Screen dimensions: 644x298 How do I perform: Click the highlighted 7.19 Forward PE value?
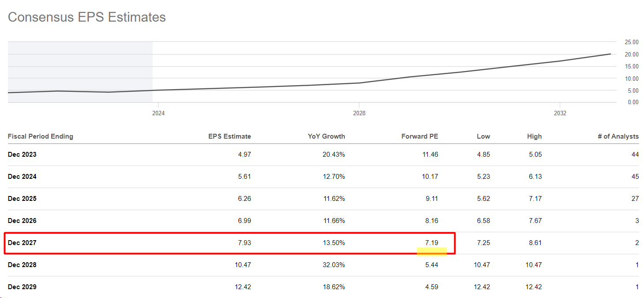click(431, 243)
